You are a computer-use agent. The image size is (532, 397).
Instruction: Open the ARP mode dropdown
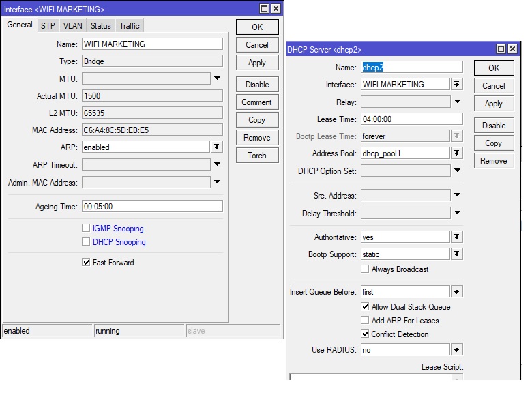point(216,147)
